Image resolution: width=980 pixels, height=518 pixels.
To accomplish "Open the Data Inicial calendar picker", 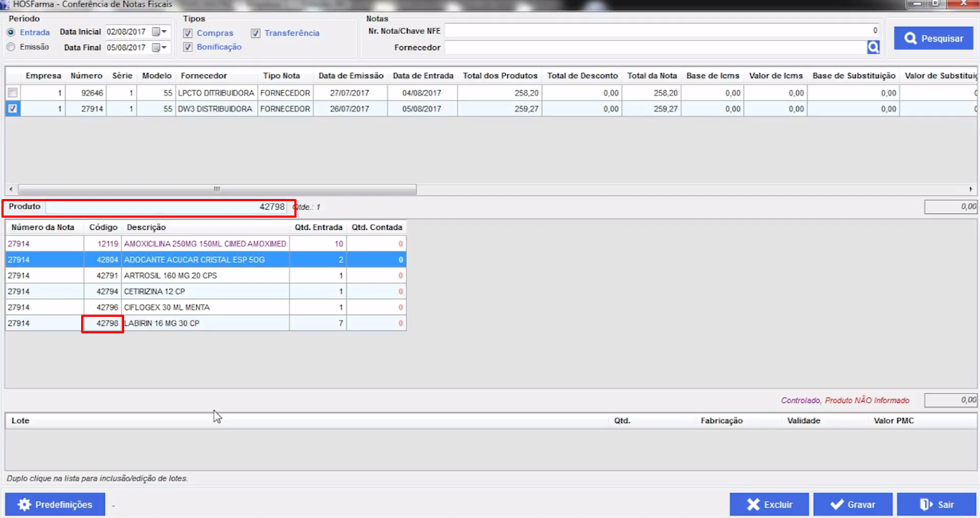I will coord(159,32).
